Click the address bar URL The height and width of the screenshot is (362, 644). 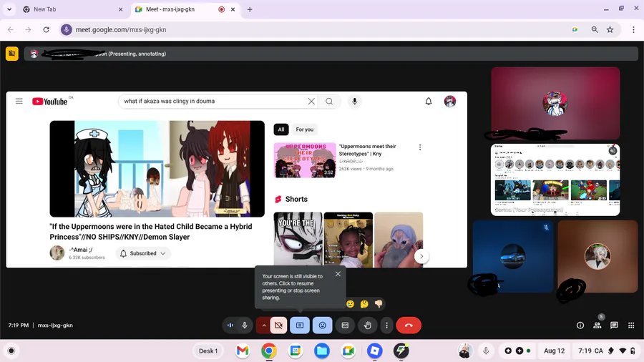click(121, 29)
